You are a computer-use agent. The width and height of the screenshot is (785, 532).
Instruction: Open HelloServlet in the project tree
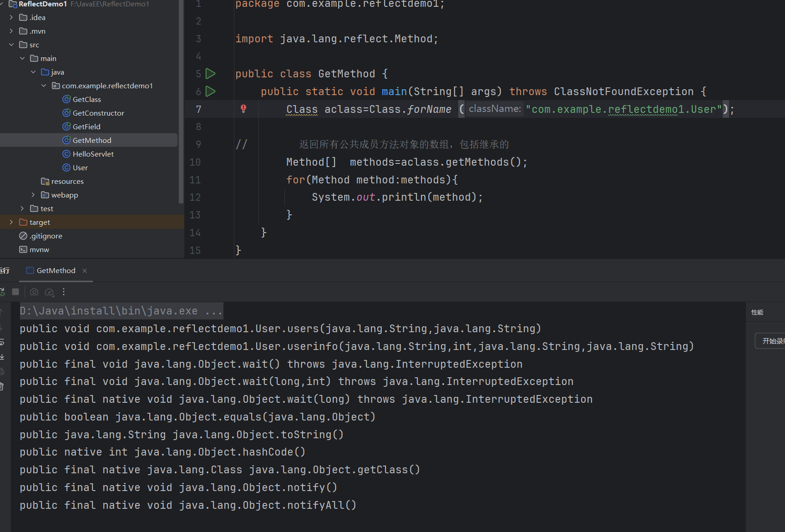(x=93, y=154)
